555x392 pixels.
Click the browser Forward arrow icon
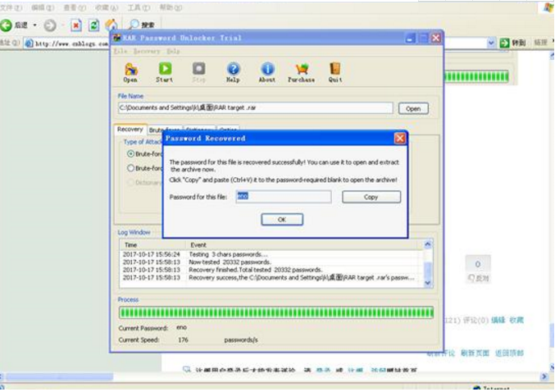click(x=50, y=25)
